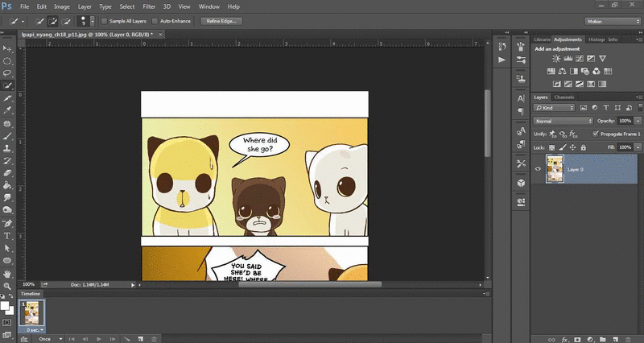Enable Sample All Layers checkbox
This screenshot has width=644, height=343.
(x=103, y=21)
